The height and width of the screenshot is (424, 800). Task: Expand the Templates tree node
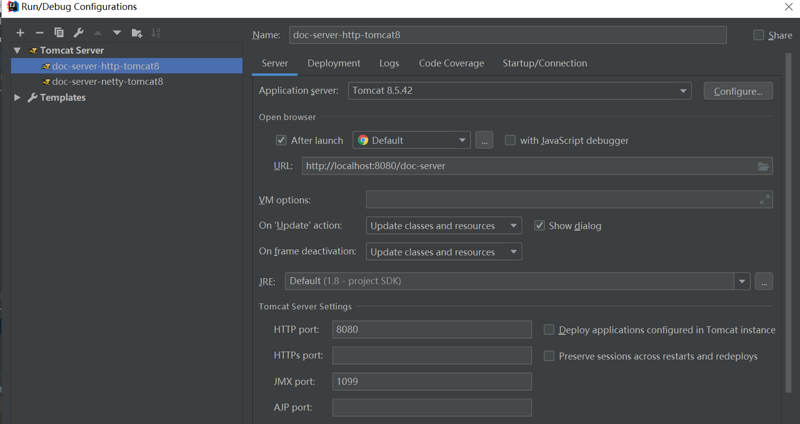click(18, 98)
